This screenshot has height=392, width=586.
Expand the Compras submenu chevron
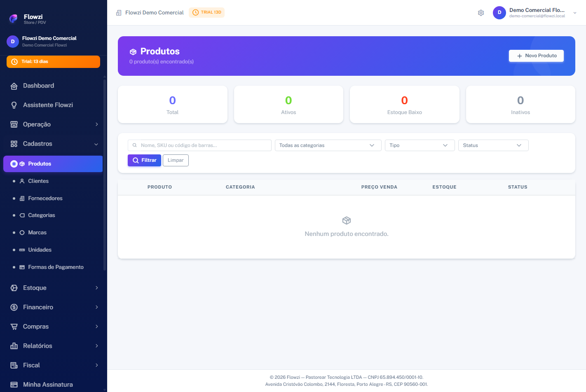(97, 327)
